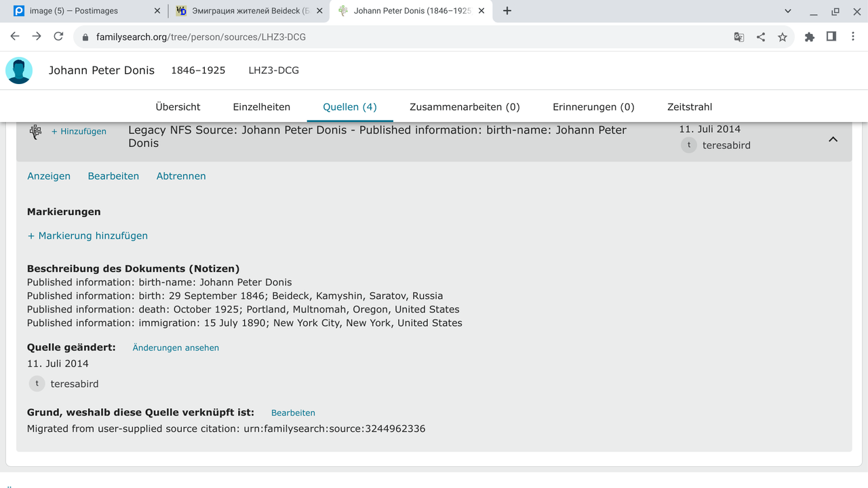Viewport: 868px width, 488px height.
Task: Click the Abtrennen link
Action: pos(181,176)
